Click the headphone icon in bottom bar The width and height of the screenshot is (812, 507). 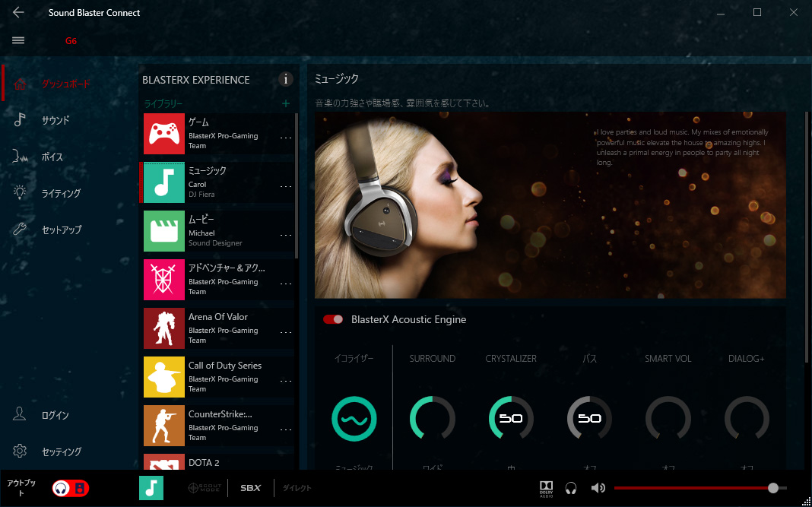(571, 488)
